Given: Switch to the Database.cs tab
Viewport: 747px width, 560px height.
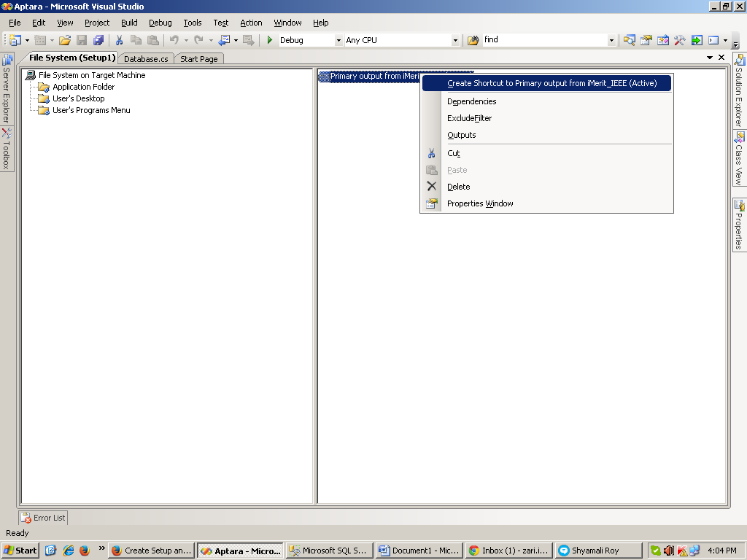Looking at the screenshot, I should (x=146, y=58).
